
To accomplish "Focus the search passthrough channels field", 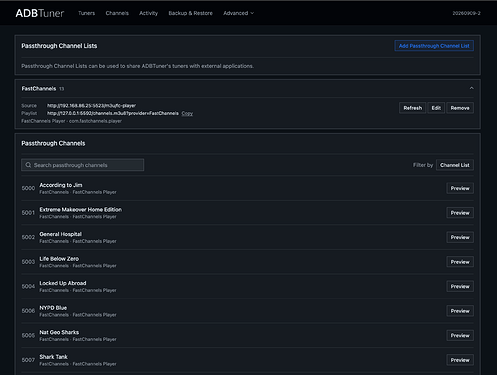I will coord(83,165).
